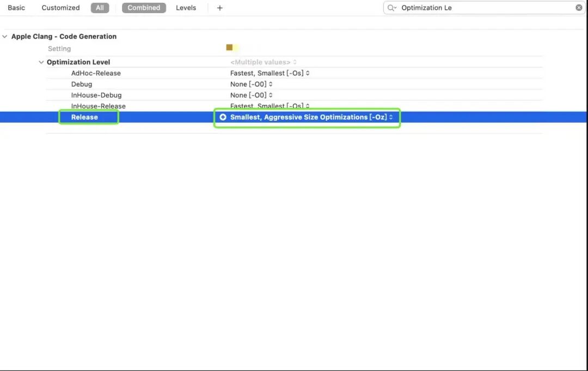The width and height of the screenshot is (588, 371).
Task: Show Customized settings only
Action: point(61,8)
